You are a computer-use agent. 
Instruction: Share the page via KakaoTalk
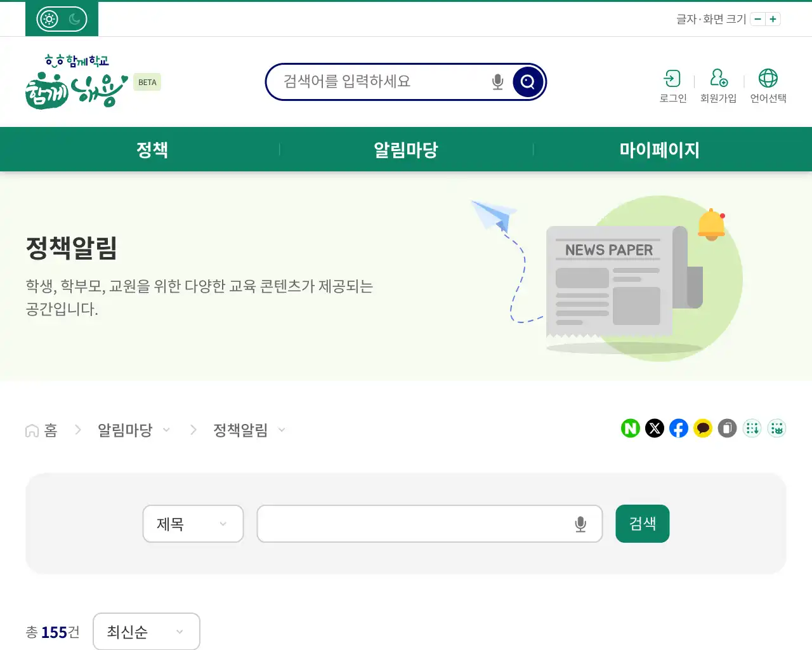click(x=702, y=428)
